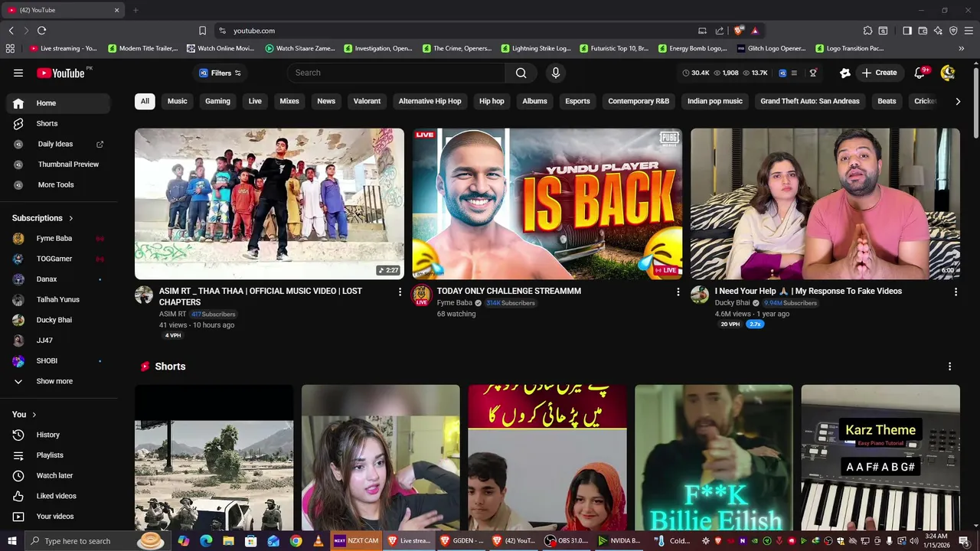Select the Valorant category chip

[367, 101]
